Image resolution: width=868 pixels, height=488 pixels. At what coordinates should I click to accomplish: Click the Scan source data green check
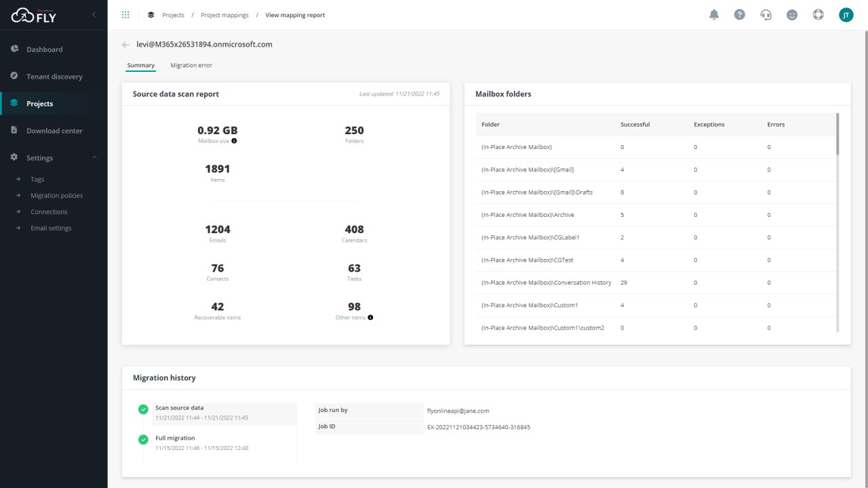pyautogui.click(x=143, y=409)
